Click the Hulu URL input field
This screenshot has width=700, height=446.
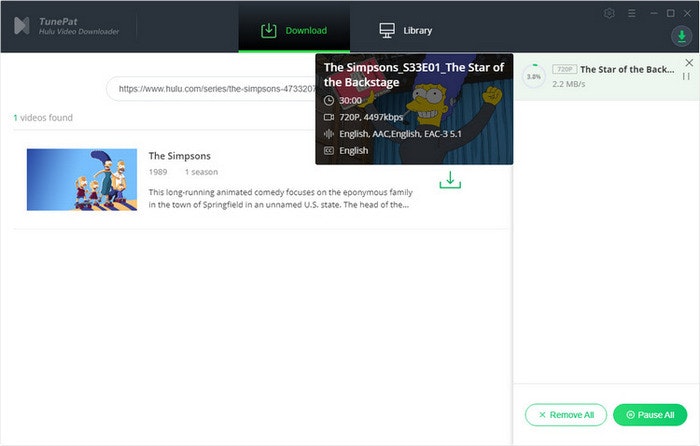click(212, 89)
